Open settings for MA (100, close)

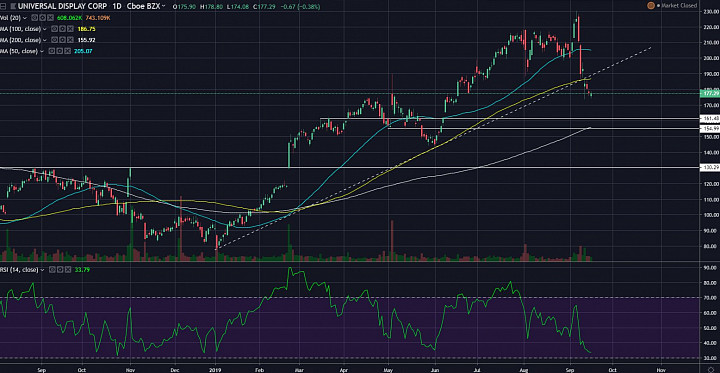tap(62, 29)
